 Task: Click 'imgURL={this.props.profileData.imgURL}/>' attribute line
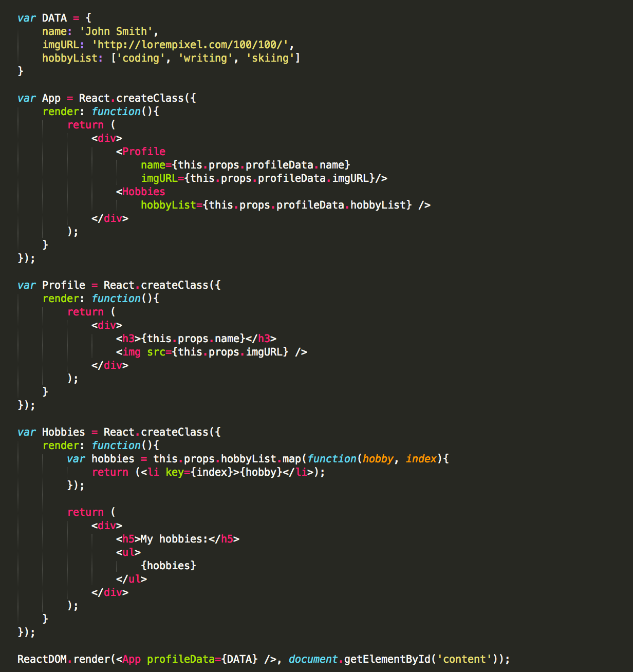264,178
